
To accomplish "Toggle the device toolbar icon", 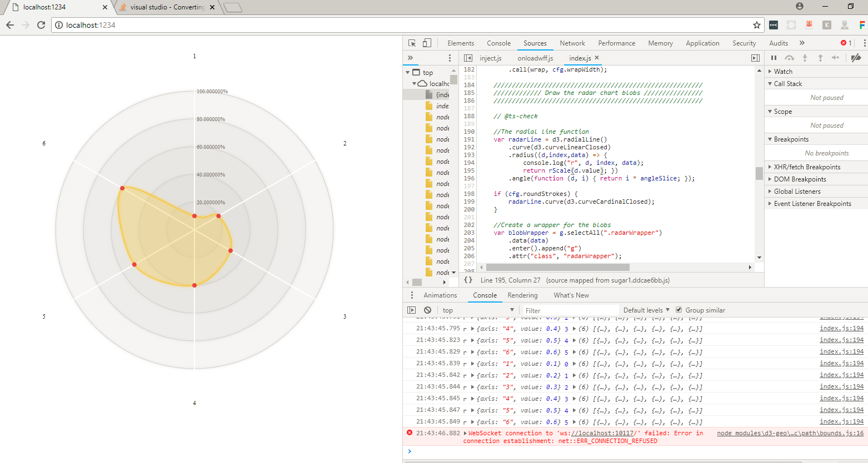I will point(427,43).
